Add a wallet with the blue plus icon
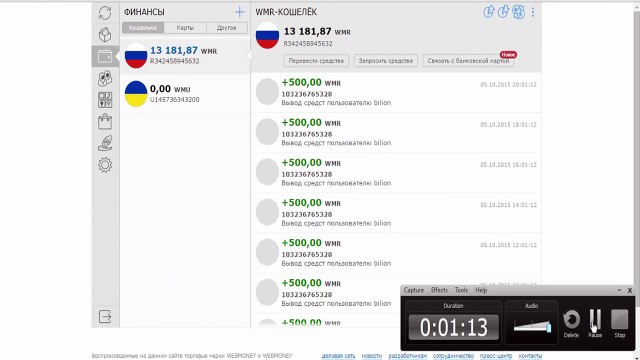This screenshot has height=360, width=640. click(240, 12)
